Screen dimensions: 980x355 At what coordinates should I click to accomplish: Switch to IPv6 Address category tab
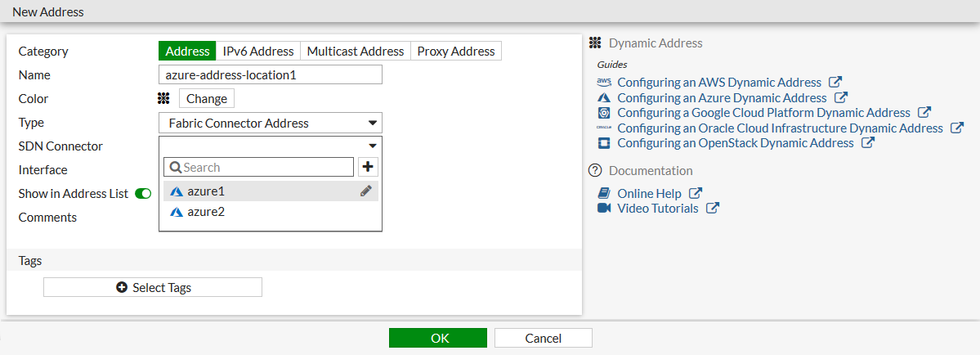[258, 52]
